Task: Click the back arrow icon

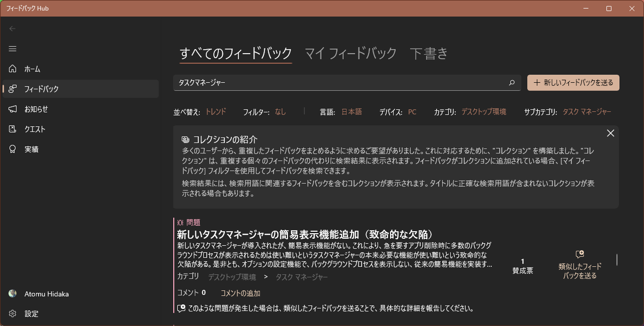Action: point(13,29)
